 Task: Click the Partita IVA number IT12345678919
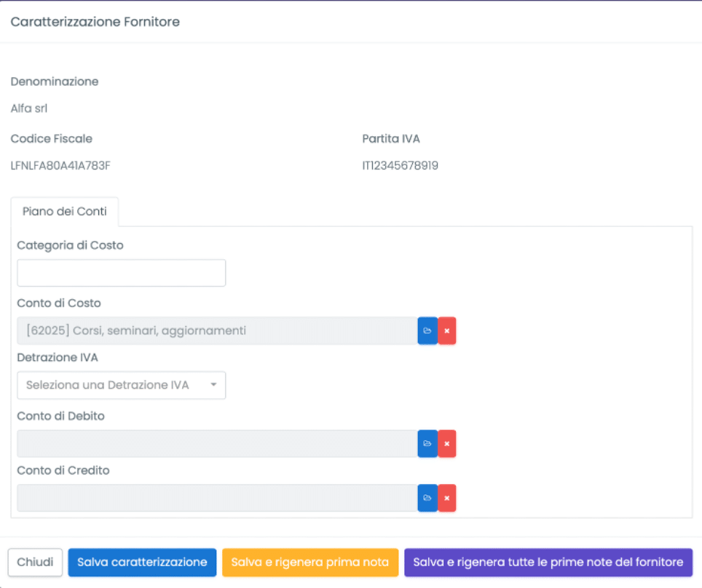(400, 165)
